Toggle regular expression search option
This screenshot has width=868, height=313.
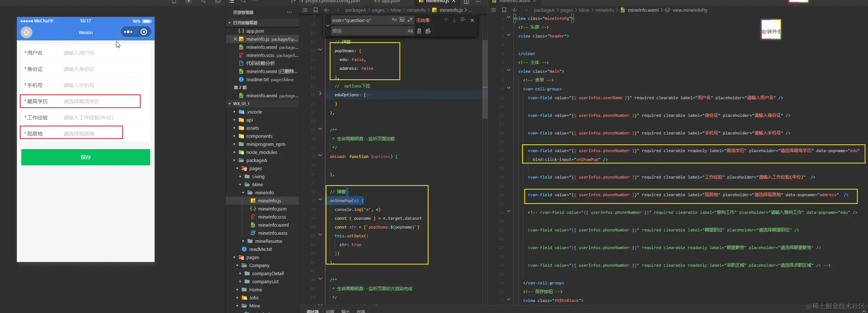click(410, 20)
